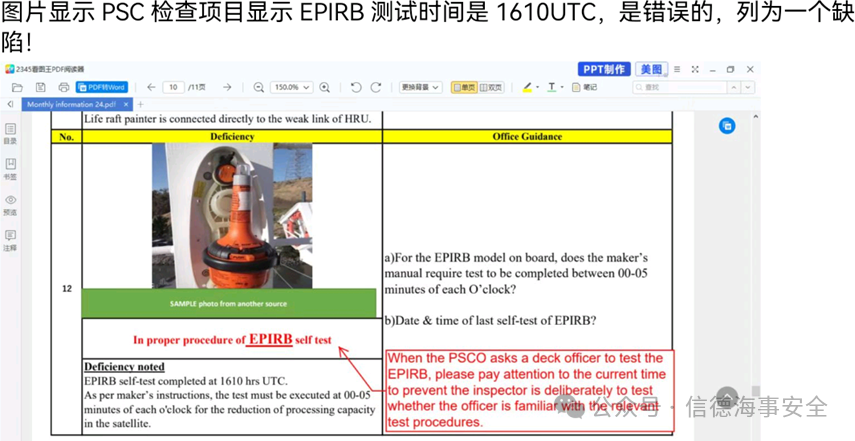Screen dimensions: 855x441
Task: Open a new tab with plus button
Action: click(141, 104)
